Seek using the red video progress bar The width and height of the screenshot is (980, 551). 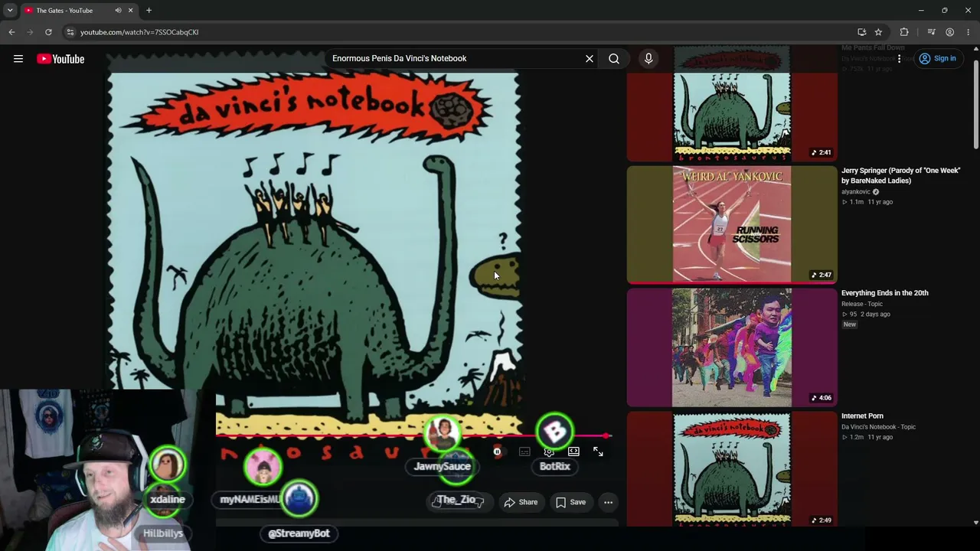(x=413, y=436)
